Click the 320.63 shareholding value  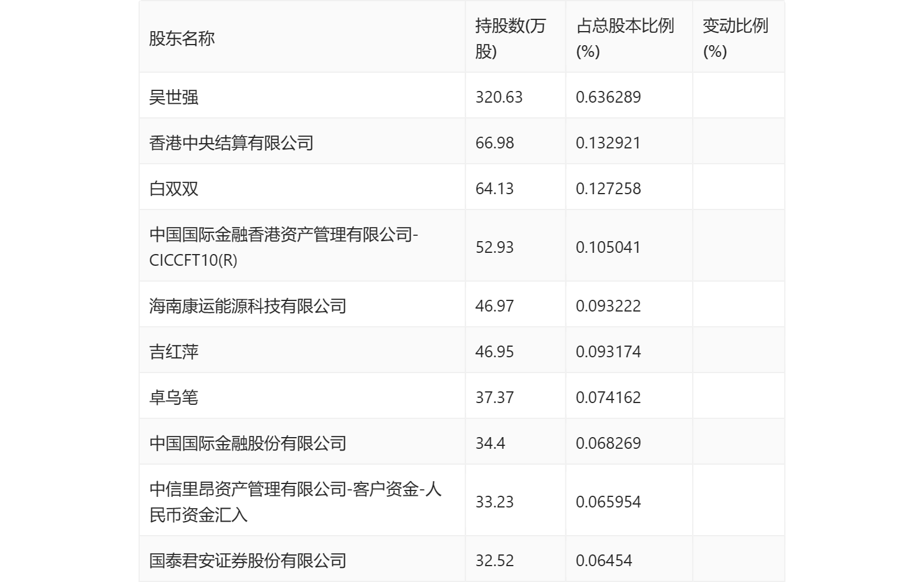pyautogui.click(x=499, y=97)
